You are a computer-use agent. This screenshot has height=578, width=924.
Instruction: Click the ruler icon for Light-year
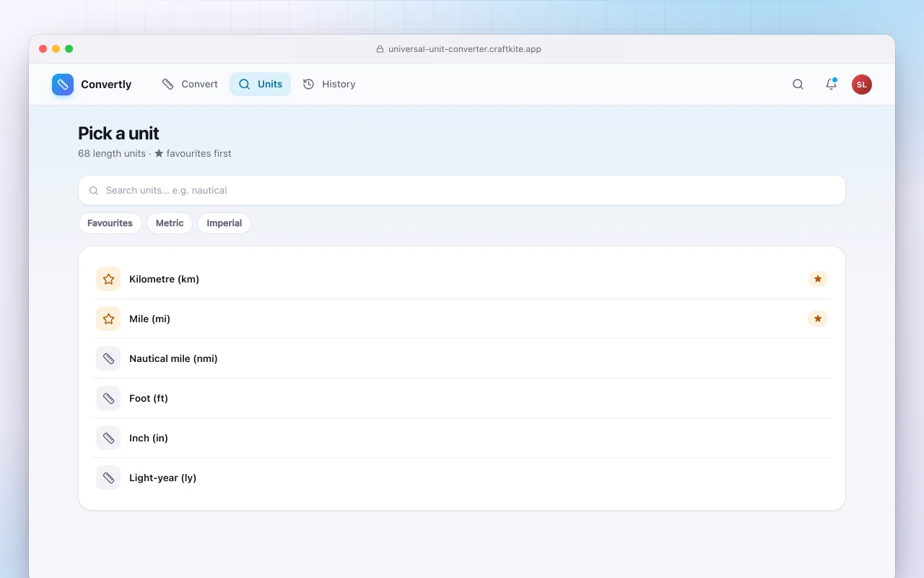[x=108, y=478]
